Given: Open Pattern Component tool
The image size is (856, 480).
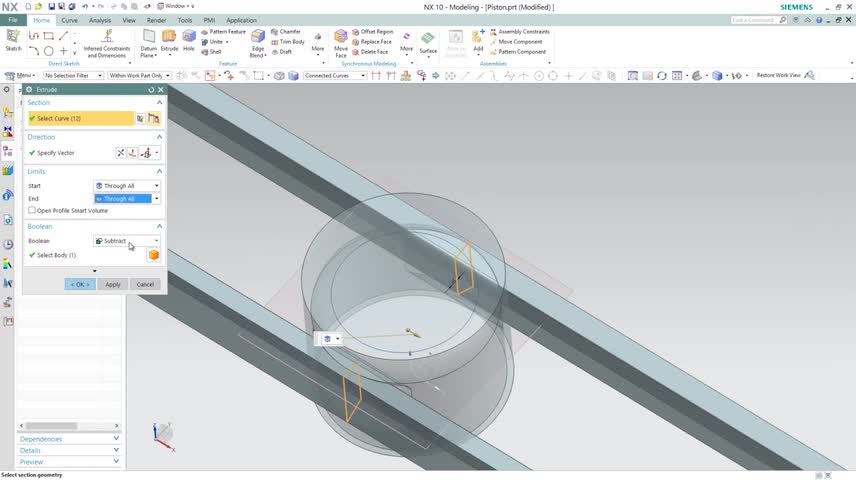Looking at the screenshot, I should 518,52.
